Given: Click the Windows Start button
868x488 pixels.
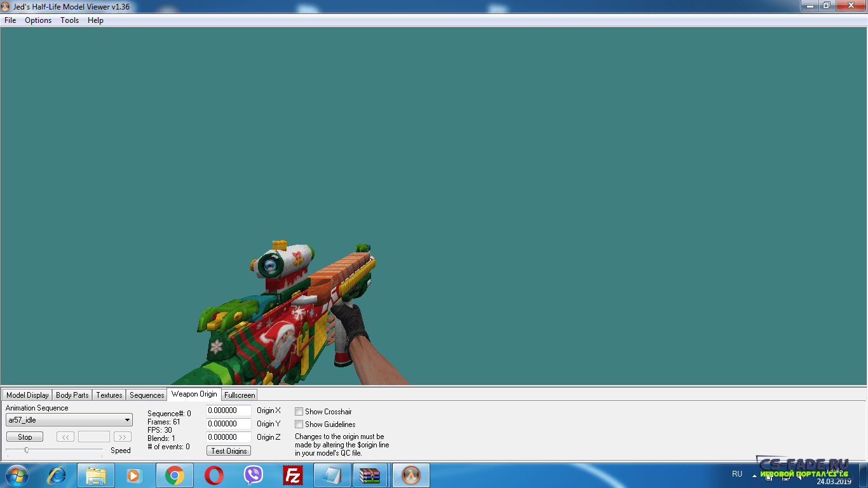Looking at the screenshot, I should coord(17,475).
